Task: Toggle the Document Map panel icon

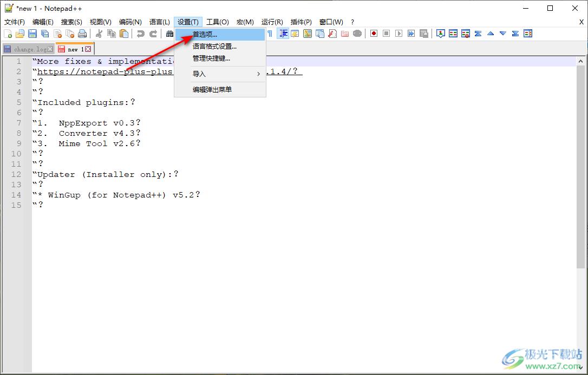Action: tap(308, 34)
